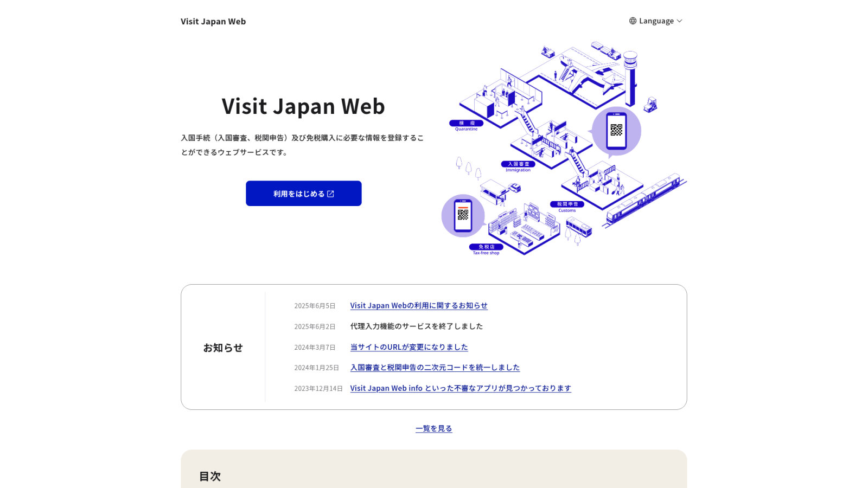Click the globe icon next to Language
868x488 pixels.
tap(633, 21)
